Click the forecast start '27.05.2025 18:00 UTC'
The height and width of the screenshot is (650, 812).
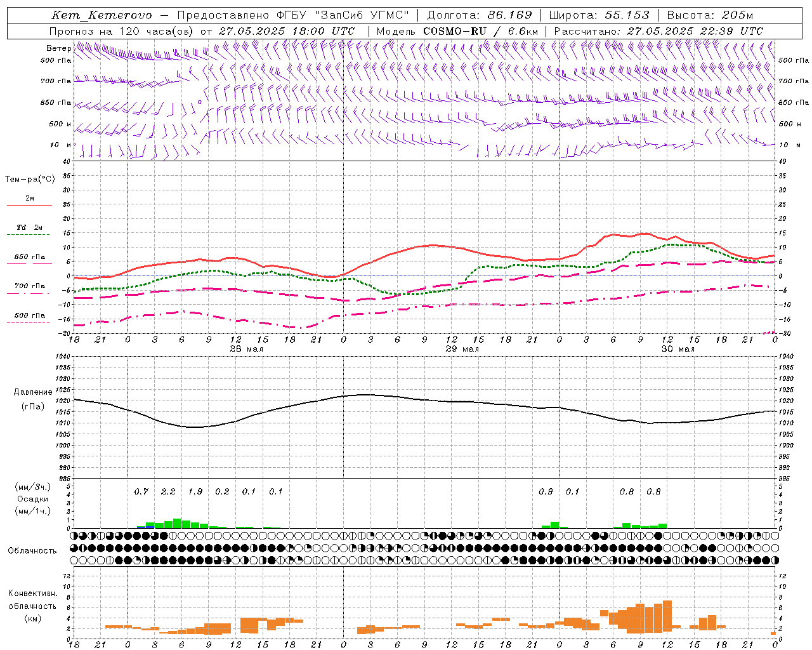[x=286, y=31]
